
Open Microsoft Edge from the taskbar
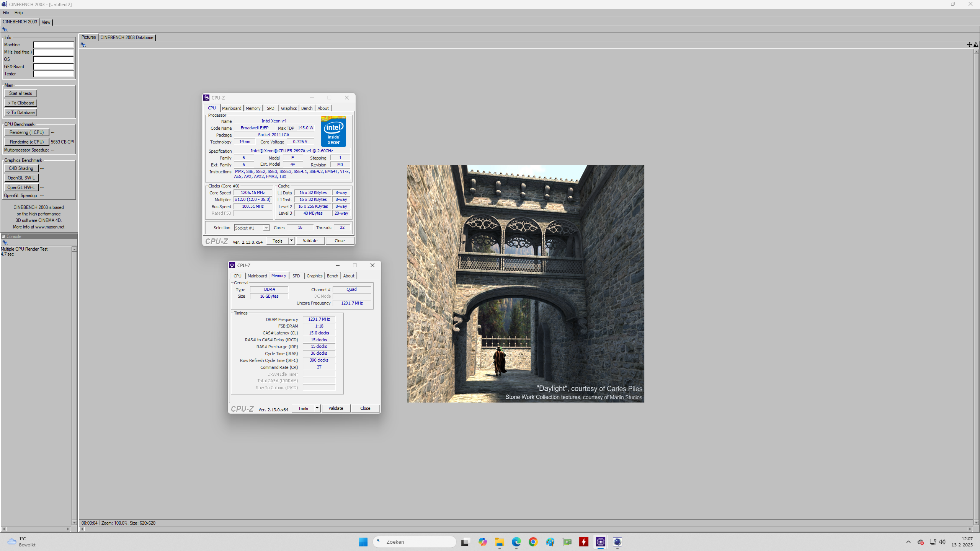(516, 542)
